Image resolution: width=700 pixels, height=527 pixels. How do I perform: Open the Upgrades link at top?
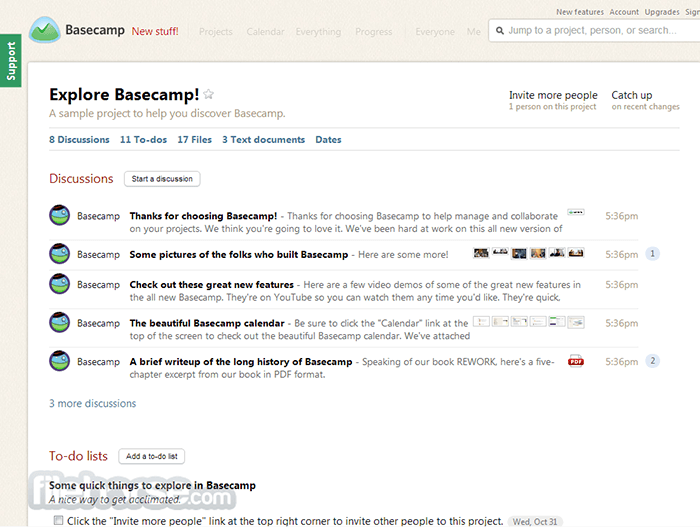coord(662,12)
